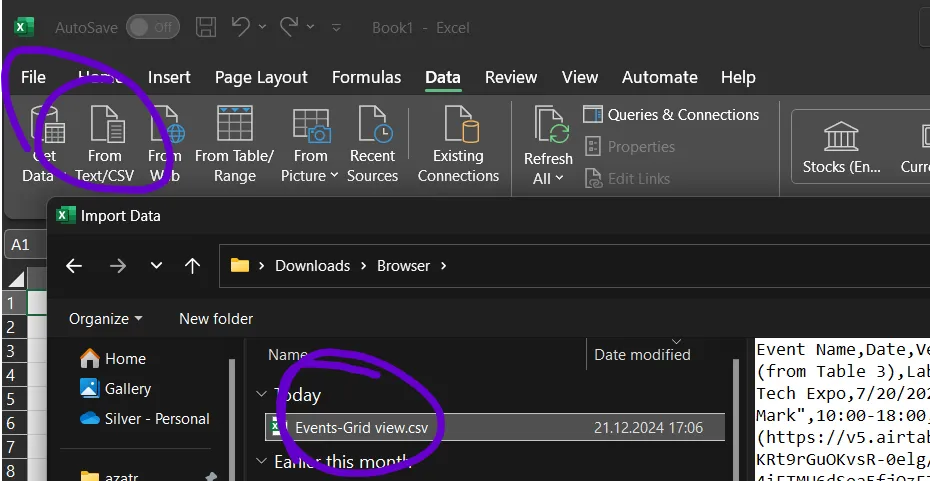Open Existing Connections
This screenshot has width=930, height=481.
point(458,144)
